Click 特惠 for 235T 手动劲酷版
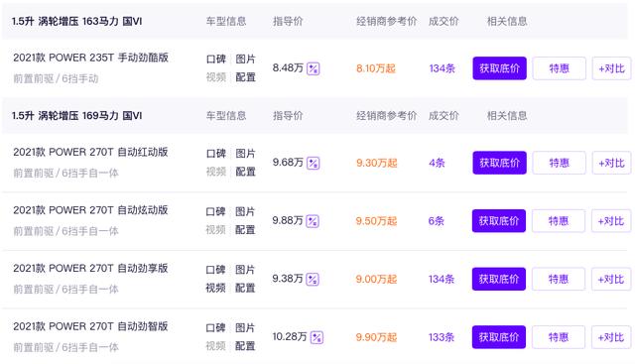This screenshot has height=364, width=635. pos(559,68)
